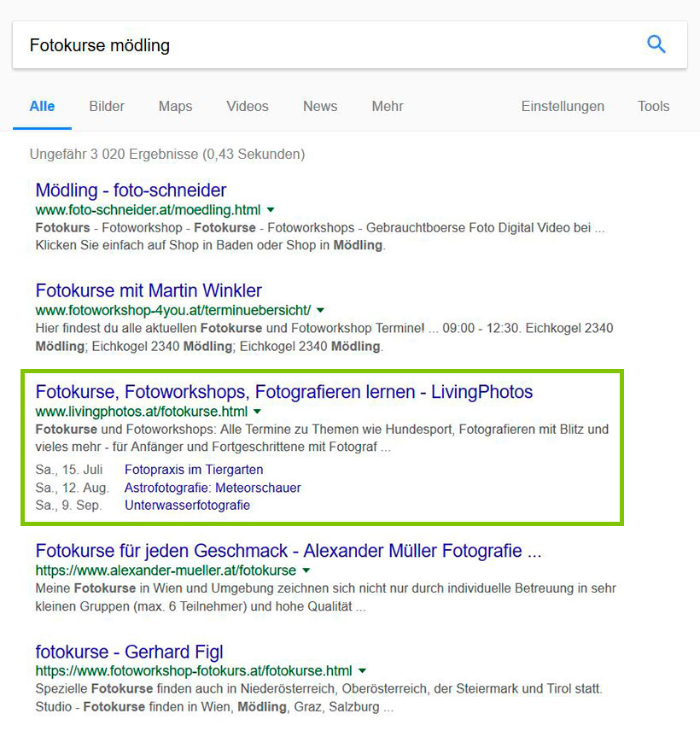Open the Unterwasserfotografie sitelink

pos(187,506)
